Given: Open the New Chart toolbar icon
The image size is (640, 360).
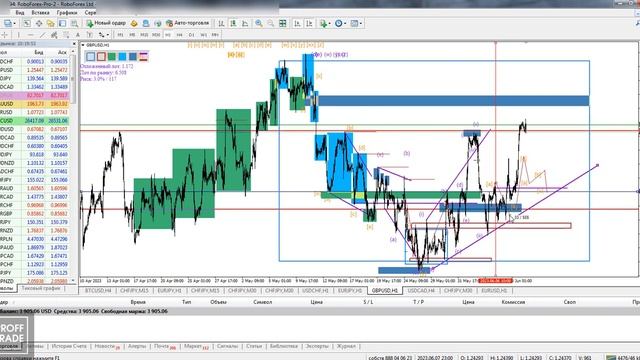Looking at the screenshot, I should click(7, 23).
